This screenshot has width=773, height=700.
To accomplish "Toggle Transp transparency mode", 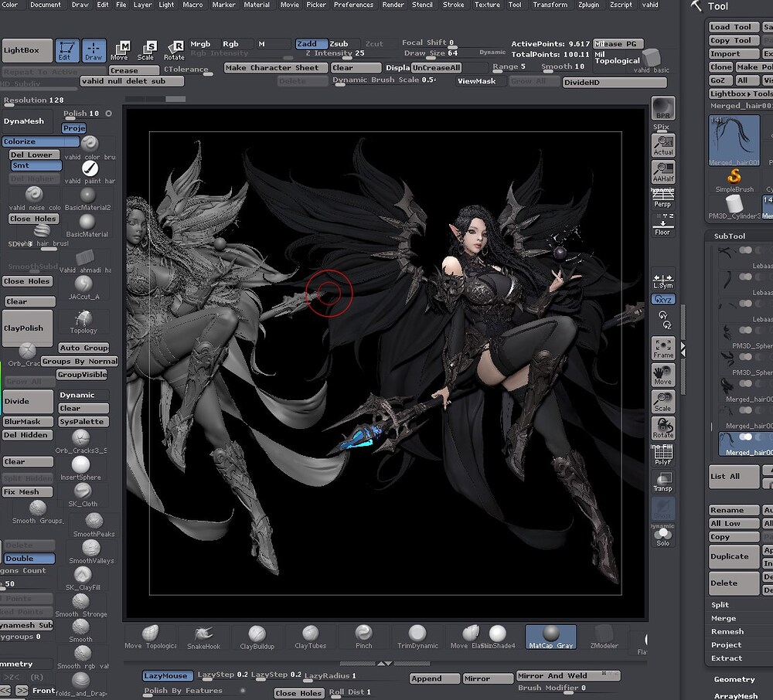I will 663,481.
